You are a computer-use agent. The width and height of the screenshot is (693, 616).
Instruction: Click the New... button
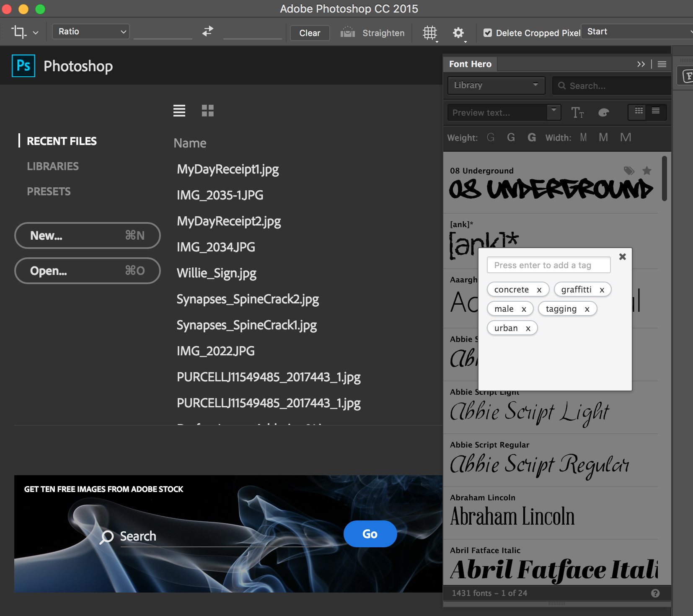(x=88, y=236)
